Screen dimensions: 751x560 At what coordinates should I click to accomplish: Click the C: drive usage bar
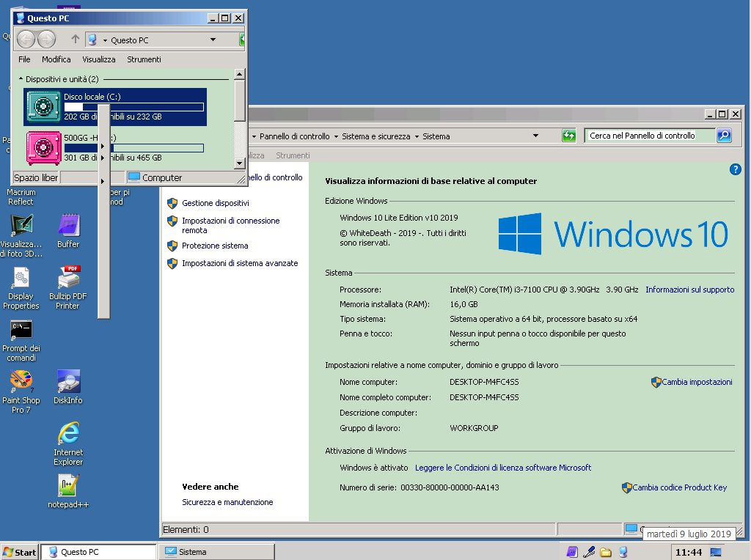(x=134, y=107)
